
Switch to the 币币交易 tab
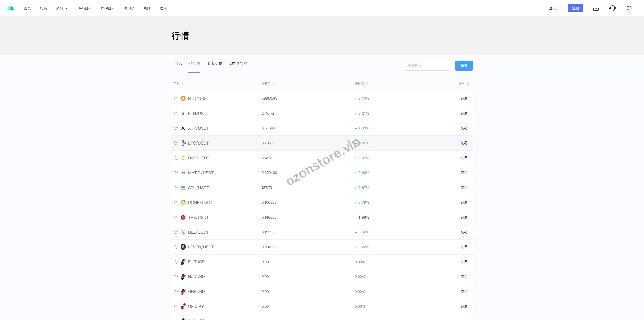(214, 64)
